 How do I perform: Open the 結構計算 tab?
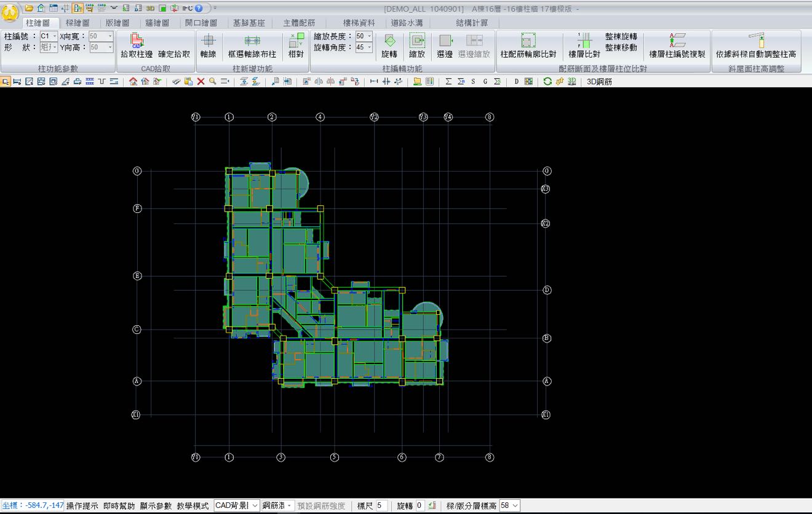pos(472,23)
